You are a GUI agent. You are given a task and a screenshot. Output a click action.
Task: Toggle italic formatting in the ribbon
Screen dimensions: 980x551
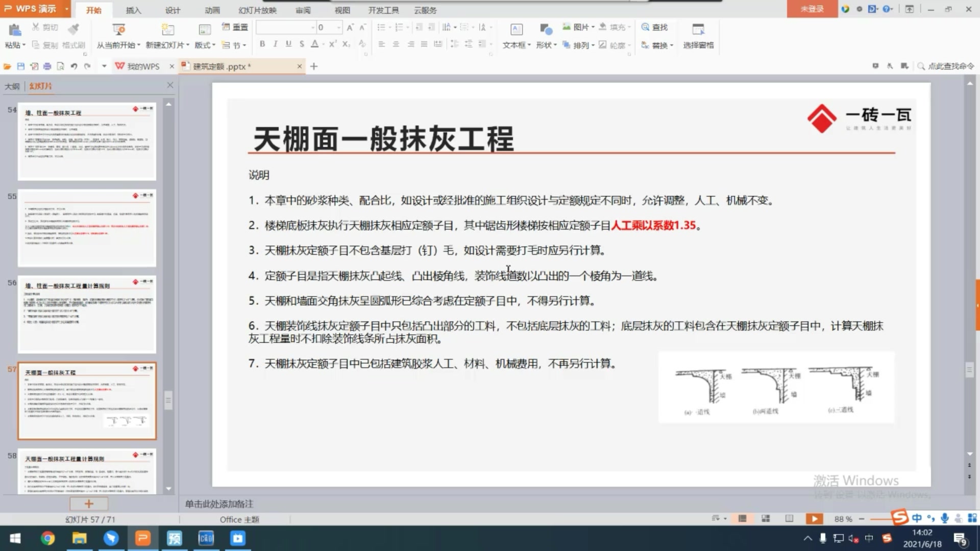pyautogui.click(x=275, y=44)
